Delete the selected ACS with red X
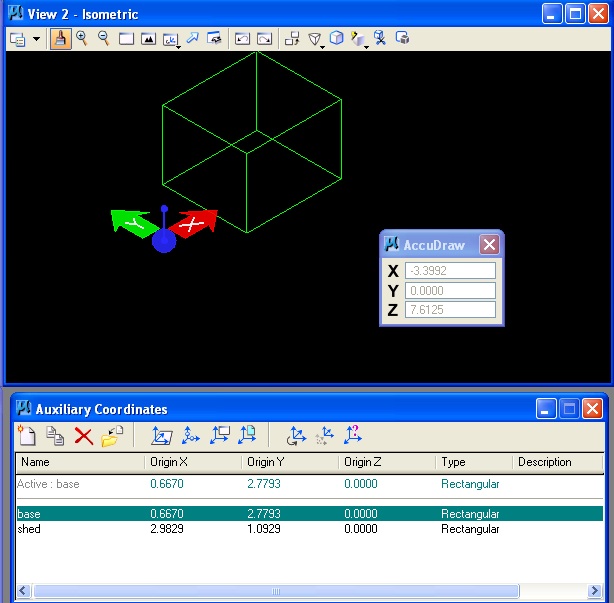614x603 pixels. click(x=83, y=436)
